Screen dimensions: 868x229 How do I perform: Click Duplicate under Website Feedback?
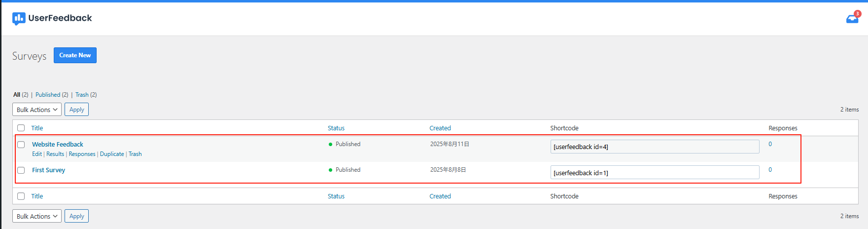point(112,154)
